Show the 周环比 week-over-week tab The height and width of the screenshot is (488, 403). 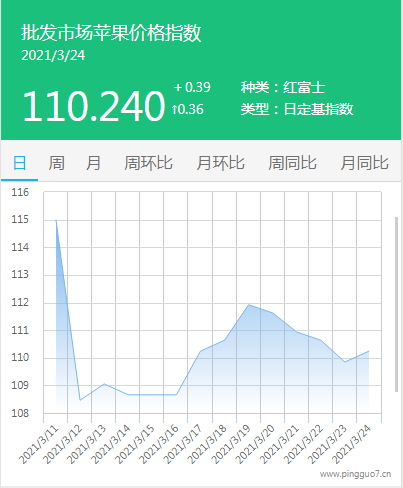148,163
